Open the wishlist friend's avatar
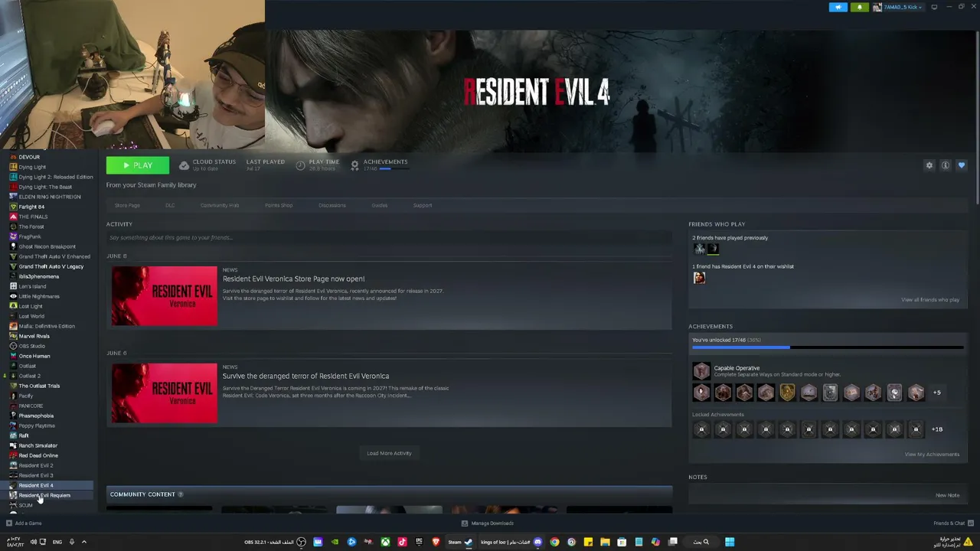The image size is (980, 551). click(699, 278)
